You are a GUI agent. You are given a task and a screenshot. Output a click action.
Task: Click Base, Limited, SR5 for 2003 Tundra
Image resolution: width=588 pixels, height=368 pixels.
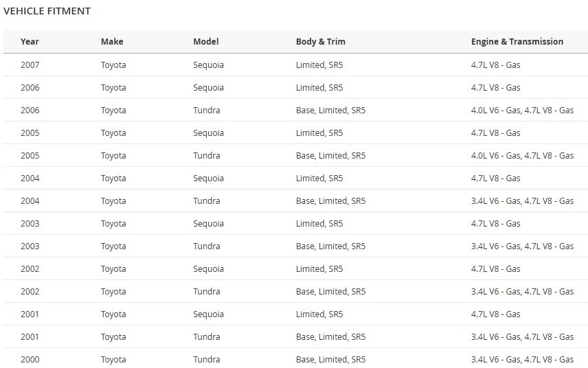pyautogui.click(x=331, y=246)
